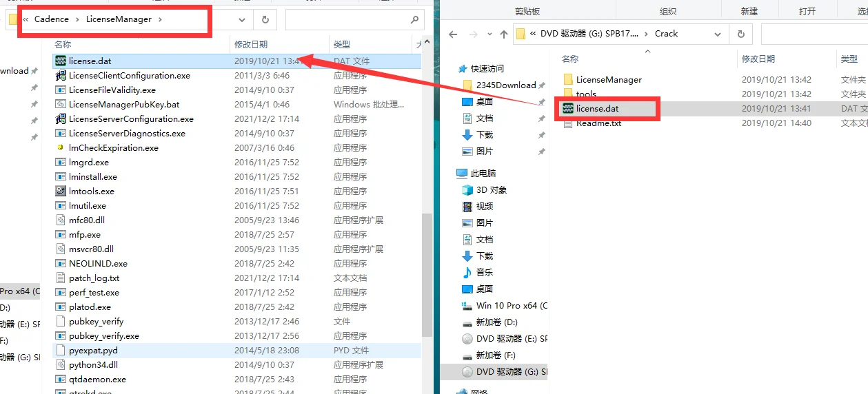Select the tools folder icon in Crack window
This screenshot has height=394, width=868.
tap(568, 94)
